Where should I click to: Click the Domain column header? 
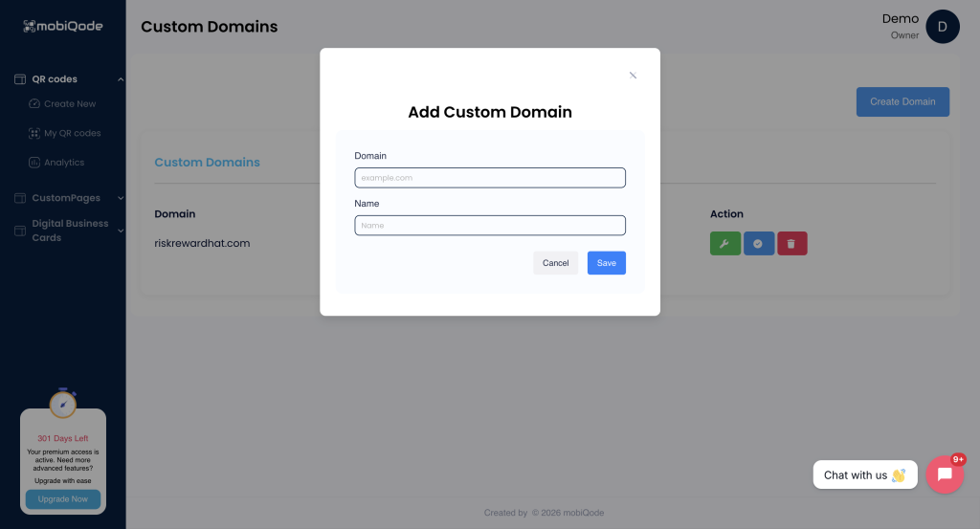175,213
